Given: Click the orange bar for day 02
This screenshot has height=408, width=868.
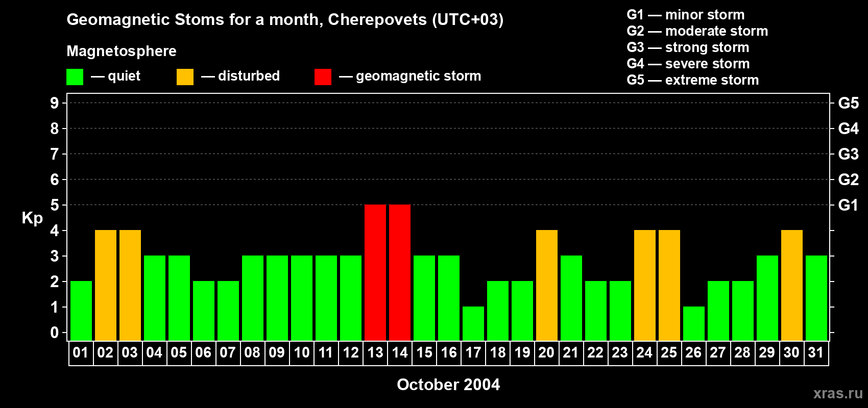Looking at the screenshot, I should pyautogui.click(x=106, y=285).
